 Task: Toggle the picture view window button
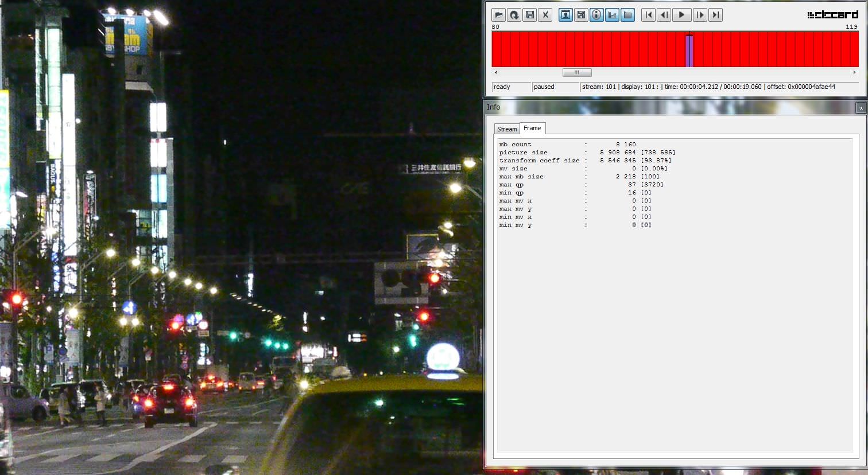(x=565, y=15)
